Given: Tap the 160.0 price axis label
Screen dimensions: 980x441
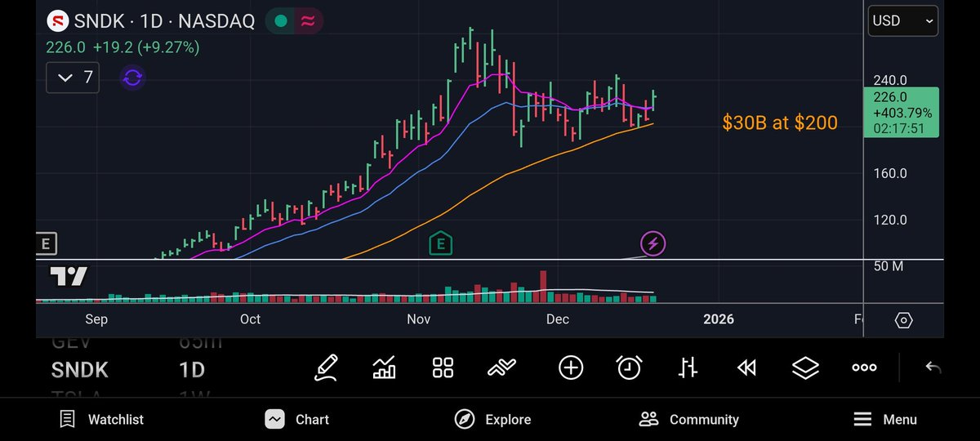Looking at the screenshot, I should 890,173.
